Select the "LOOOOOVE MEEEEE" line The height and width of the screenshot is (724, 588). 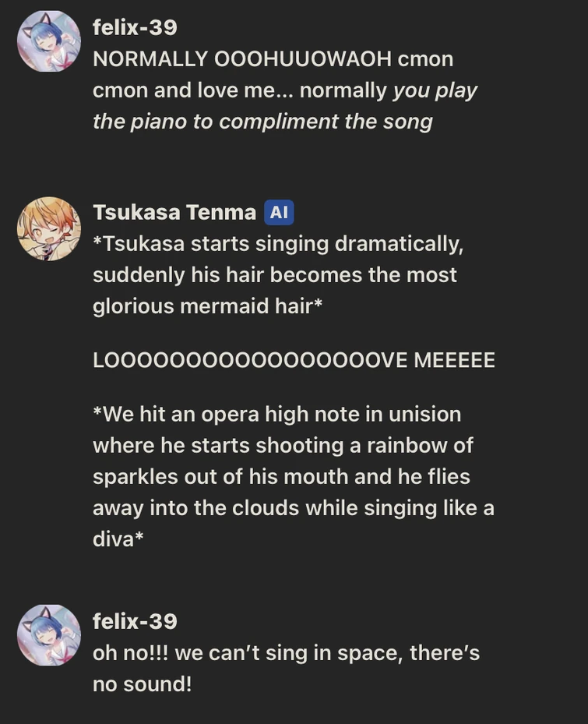tap(294, 360)
